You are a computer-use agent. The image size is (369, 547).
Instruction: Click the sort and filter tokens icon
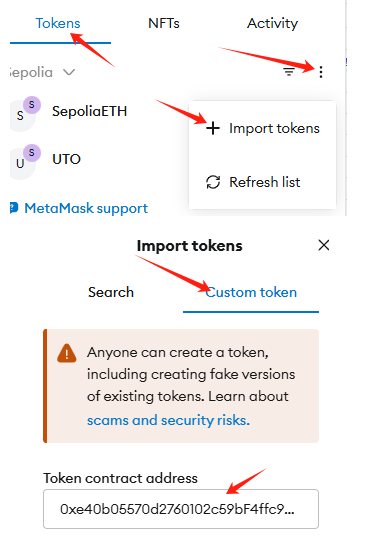pos(289,72)
